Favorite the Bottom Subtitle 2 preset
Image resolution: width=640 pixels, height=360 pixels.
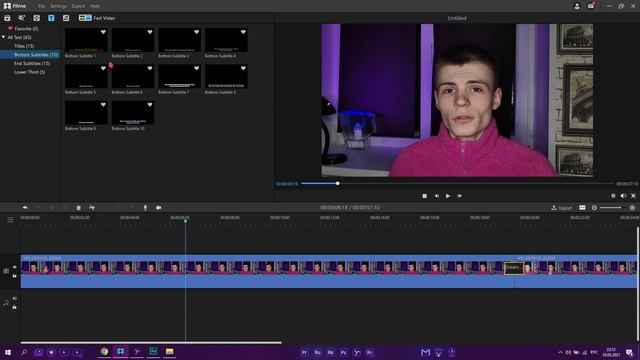click(150, 32)
